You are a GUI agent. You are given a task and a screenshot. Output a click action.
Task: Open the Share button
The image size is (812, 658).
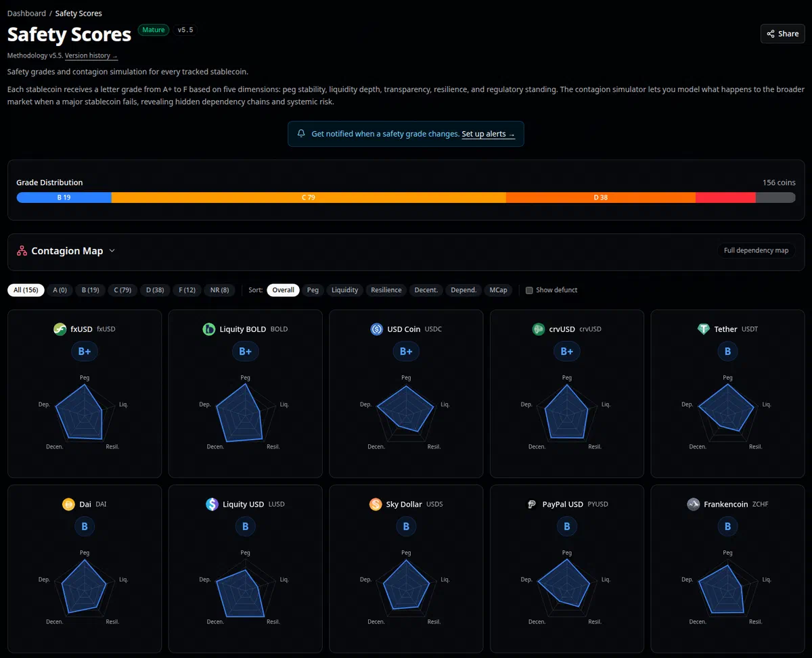783,34
